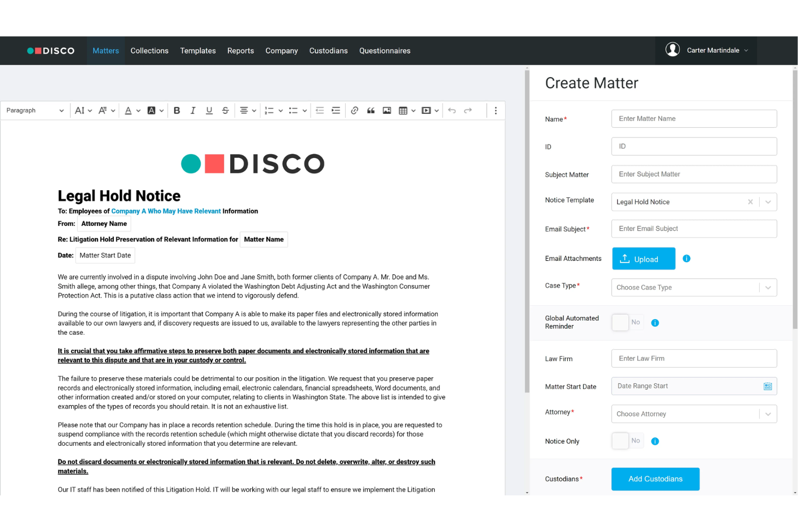This screenshot has width=798, height=532.
Task: Go to Collections
Action: point(149,51)
